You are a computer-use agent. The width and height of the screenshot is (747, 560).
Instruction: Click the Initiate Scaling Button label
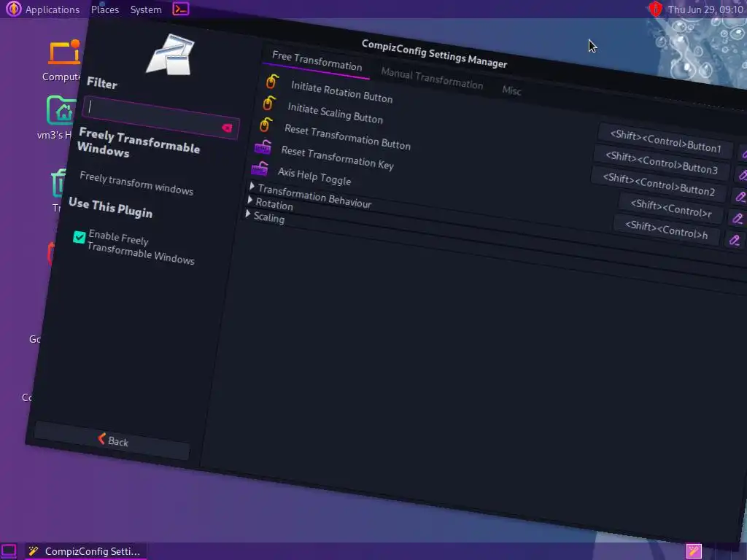click(335, 113)
